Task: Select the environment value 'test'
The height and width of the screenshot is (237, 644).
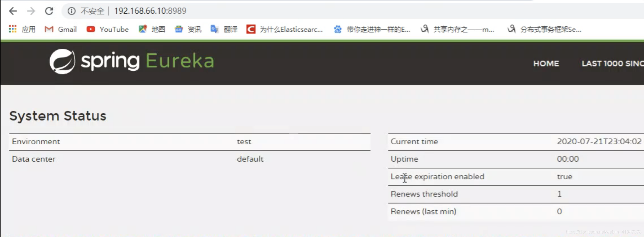Action: (244, 142)
